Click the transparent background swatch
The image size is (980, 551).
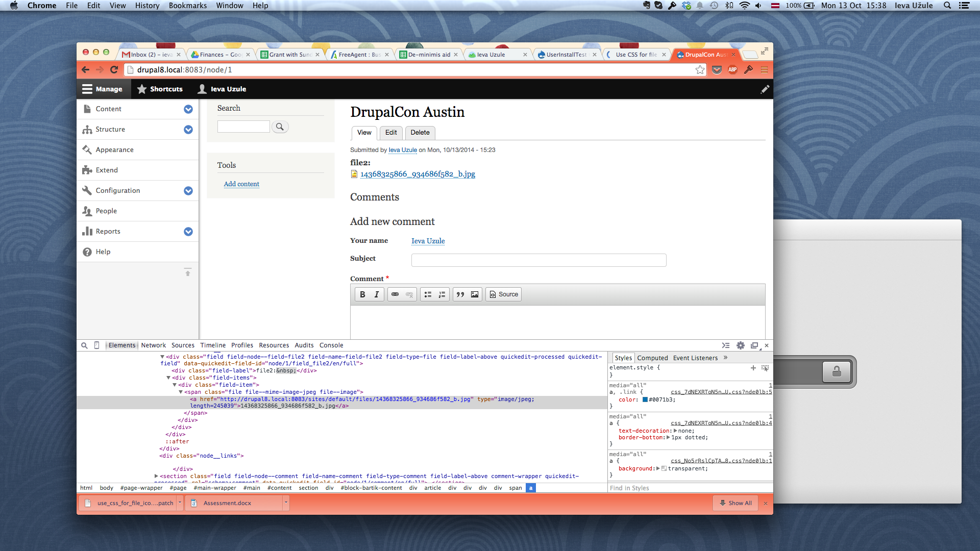tap(664, 468)
